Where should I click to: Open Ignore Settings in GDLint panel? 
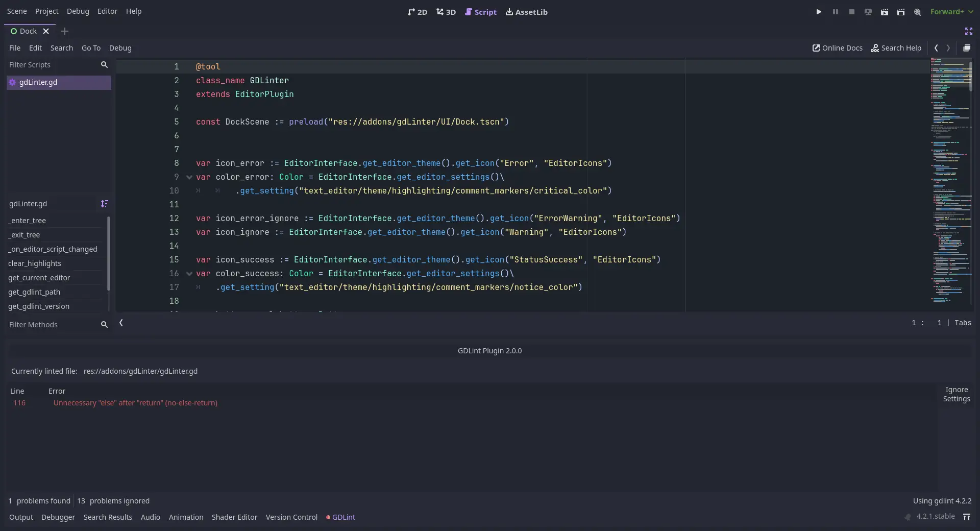pyautogui.click(x=956, y=394)
